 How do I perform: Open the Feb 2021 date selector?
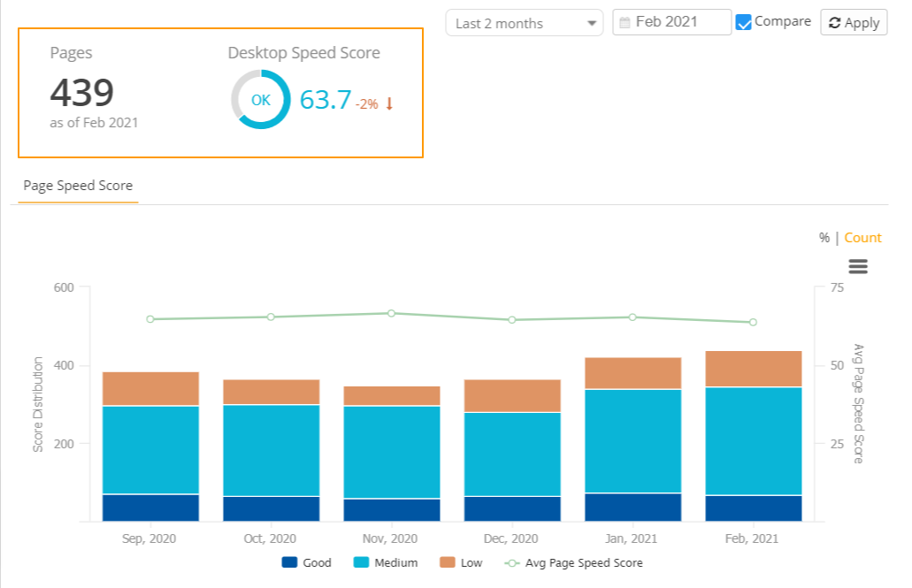coord(671,21)
